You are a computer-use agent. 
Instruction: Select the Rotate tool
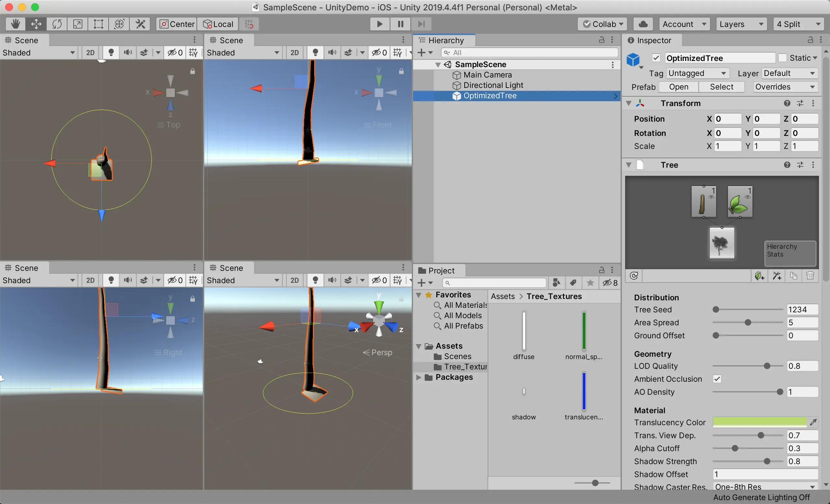click(57, 24)
